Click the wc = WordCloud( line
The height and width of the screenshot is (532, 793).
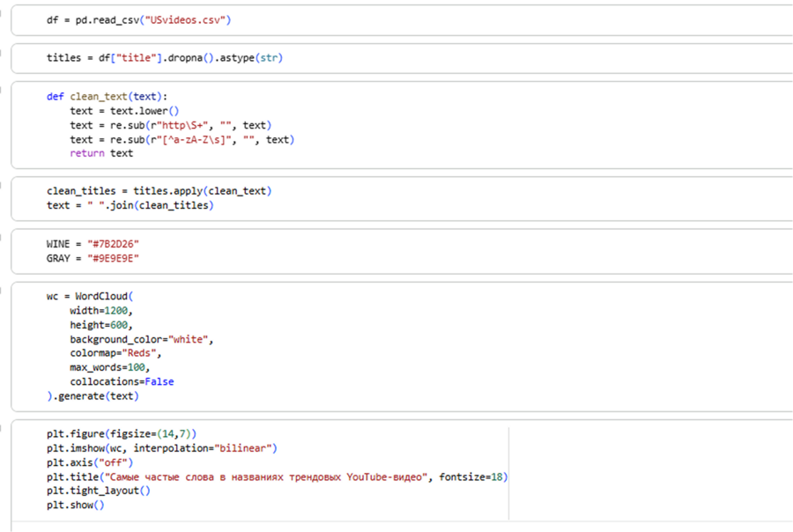coord(88,297)
